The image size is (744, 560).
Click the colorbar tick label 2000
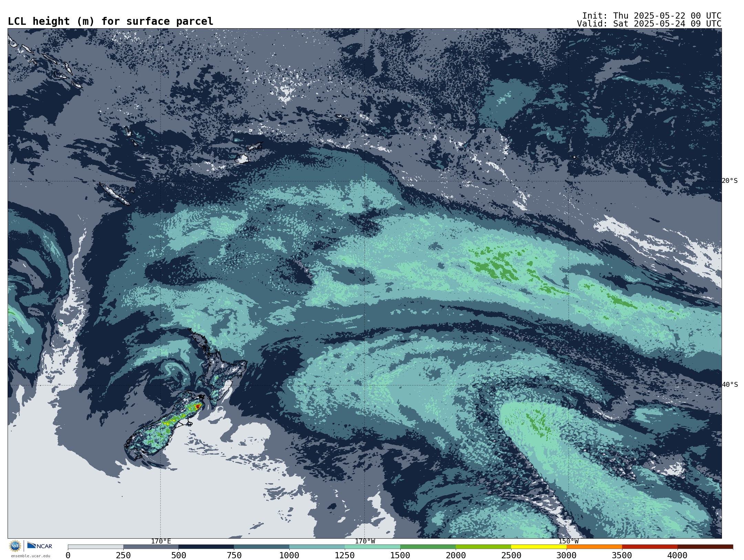click(x=456, y=556)
